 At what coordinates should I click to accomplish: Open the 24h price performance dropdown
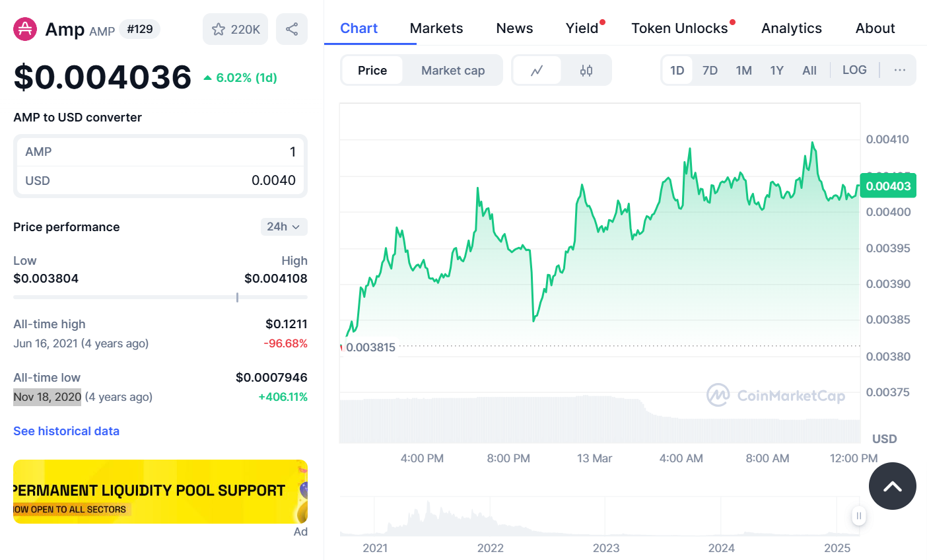pos(284,227)
